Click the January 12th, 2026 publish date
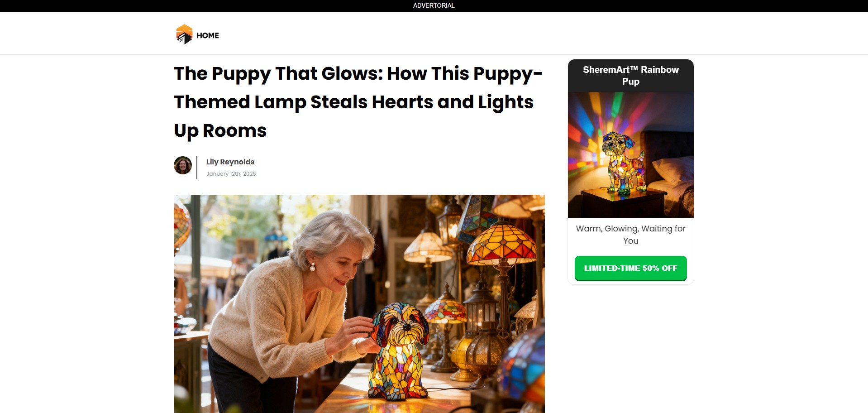This screenshot has height=413, width=868. (231, 174)
